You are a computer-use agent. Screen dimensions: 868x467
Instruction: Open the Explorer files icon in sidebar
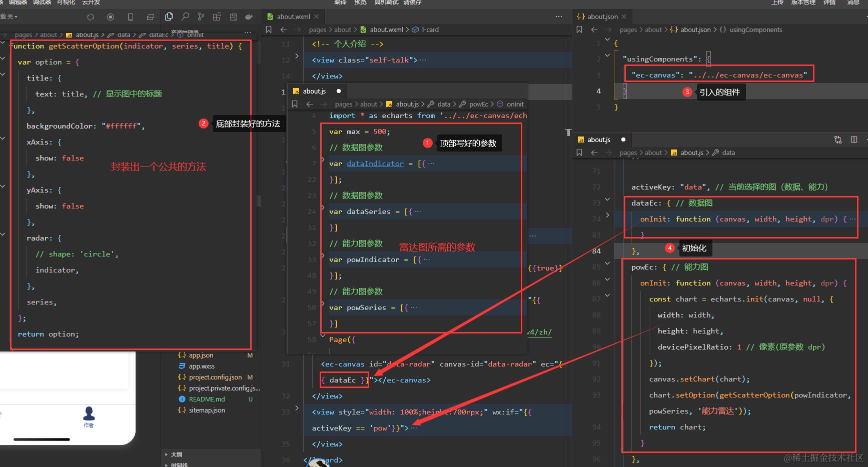click(169, 16)
